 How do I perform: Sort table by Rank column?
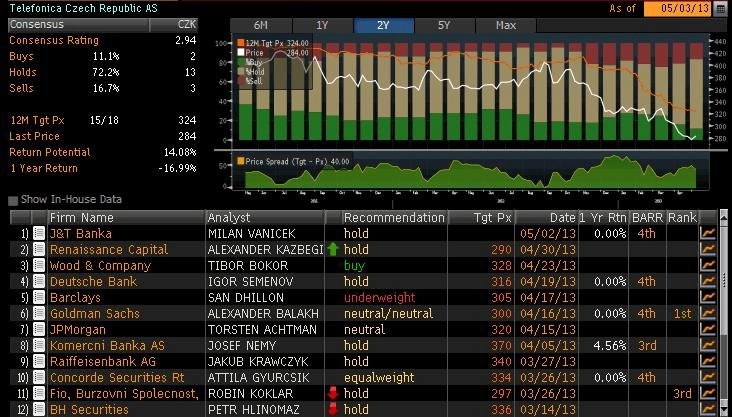point(682,218)
